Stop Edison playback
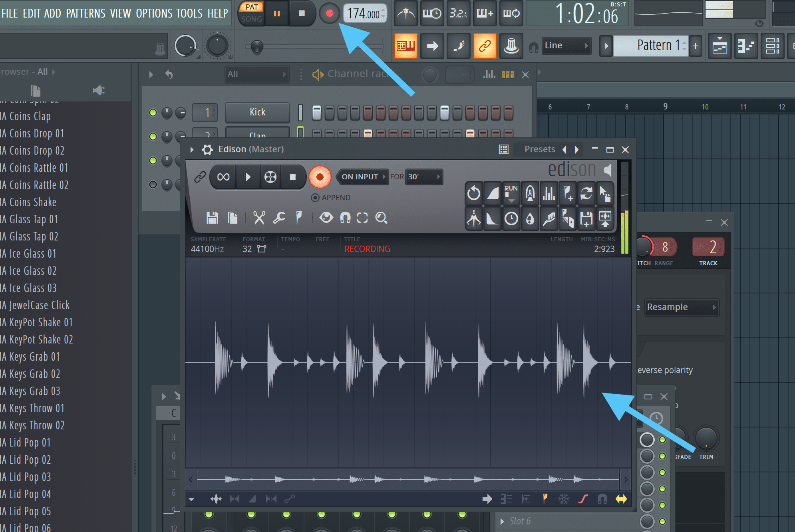 point(293,177)
